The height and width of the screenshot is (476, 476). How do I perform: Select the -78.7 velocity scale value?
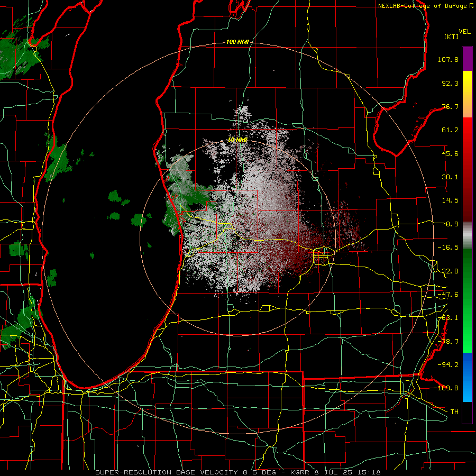pyautogui.click(x=448, y=342)
